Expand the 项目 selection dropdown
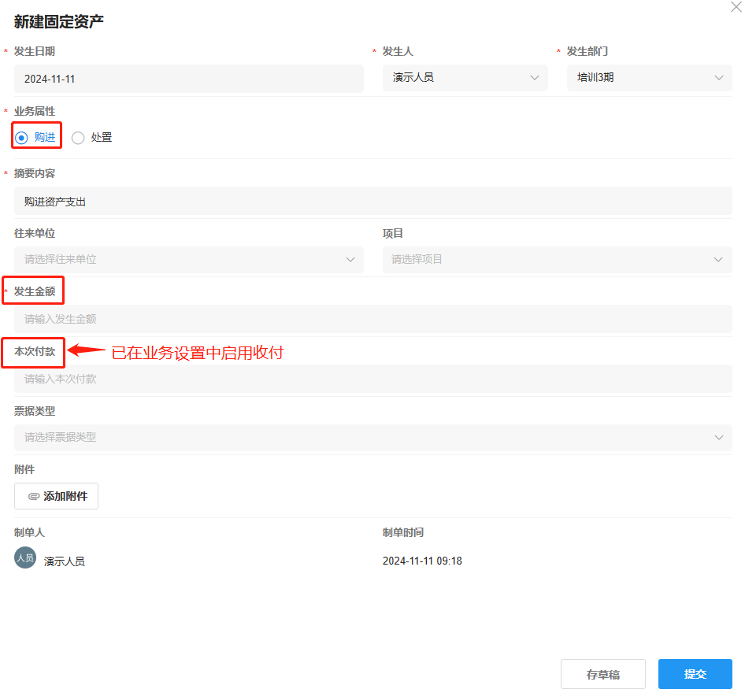Screen dimensions: 745x700 [x=557, y=259]
